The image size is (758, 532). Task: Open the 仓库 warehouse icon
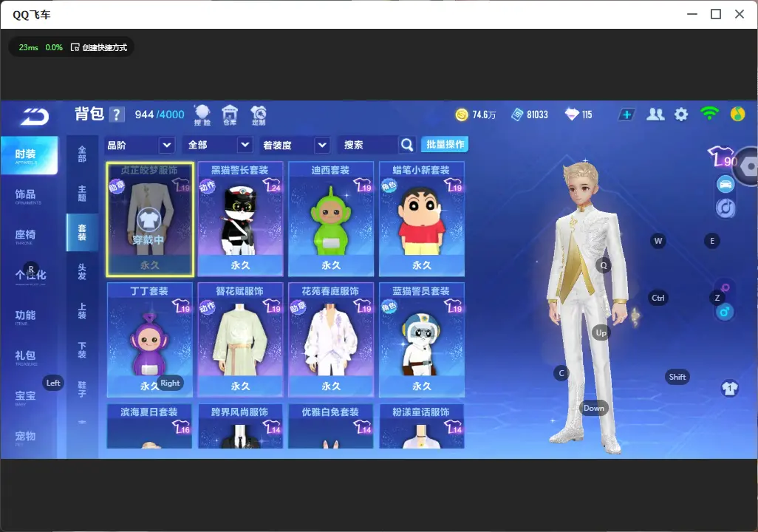(x=230, y=115)
